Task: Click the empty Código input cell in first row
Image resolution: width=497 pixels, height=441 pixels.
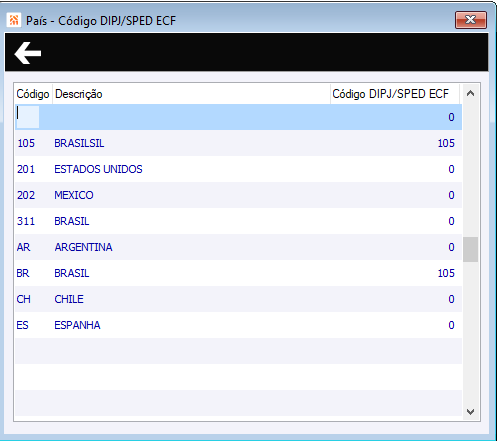Action: point(28,117)
